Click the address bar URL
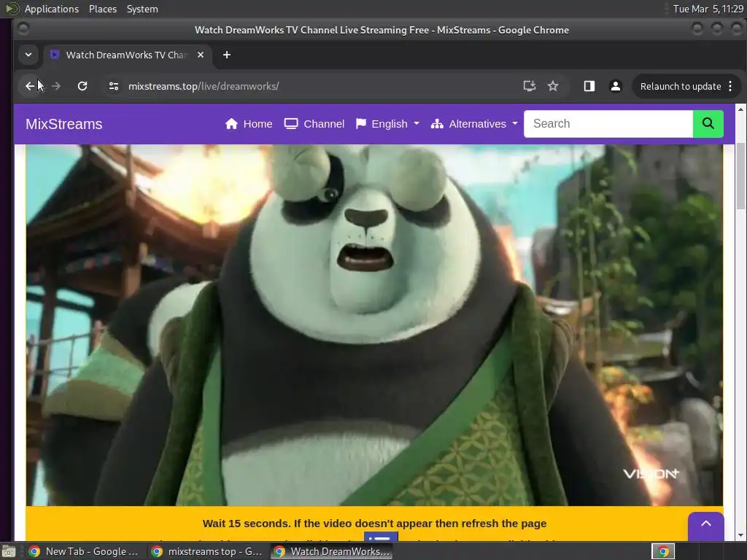This screenshot has height=560, width=747. tap(204, 86)
